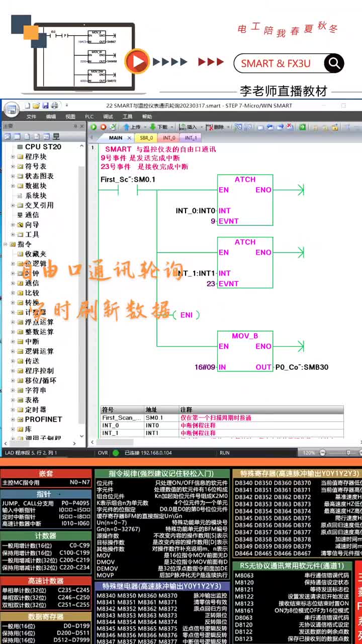Open the 编辑 menu
The width and height of the screenshot is (362, 644).
coord(51,117)
